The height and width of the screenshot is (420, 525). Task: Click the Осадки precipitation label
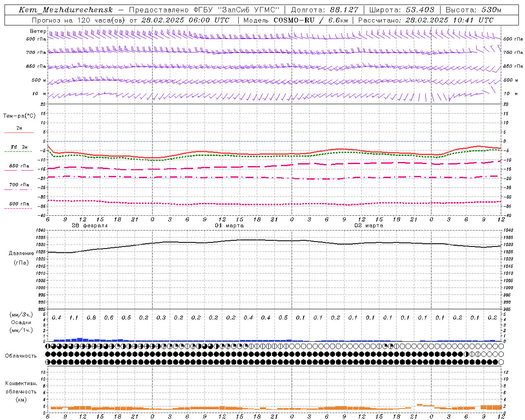21,322
